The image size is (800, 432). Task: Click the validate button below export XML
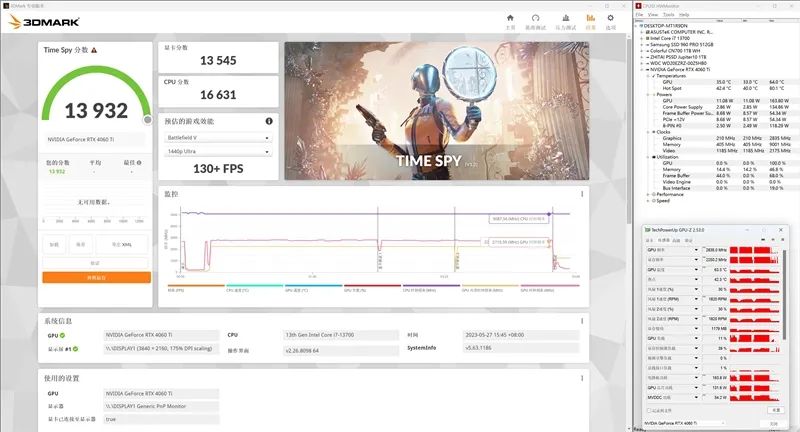click(95, 263)
